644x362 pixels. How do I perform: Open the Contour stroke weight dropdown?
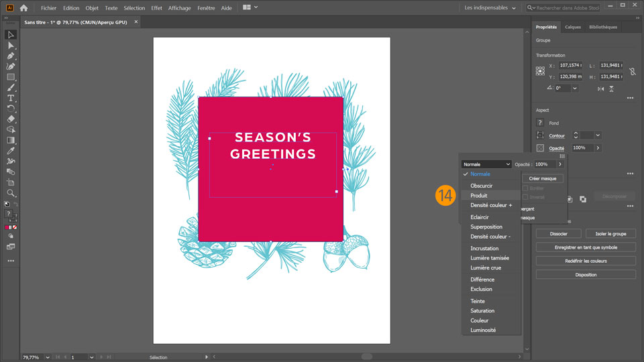tap(598, 135)
